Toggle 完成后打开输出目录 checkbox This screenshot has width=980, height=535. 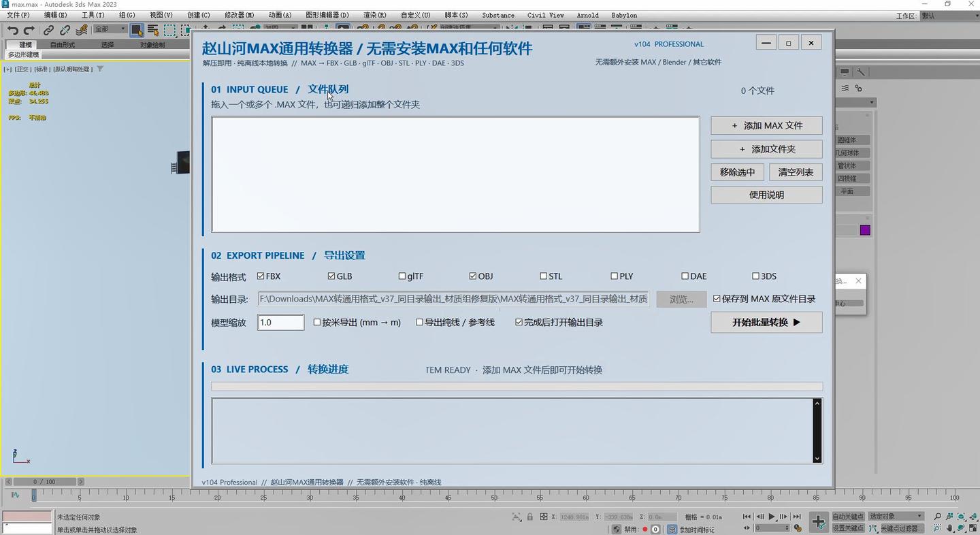click(519, 323)
